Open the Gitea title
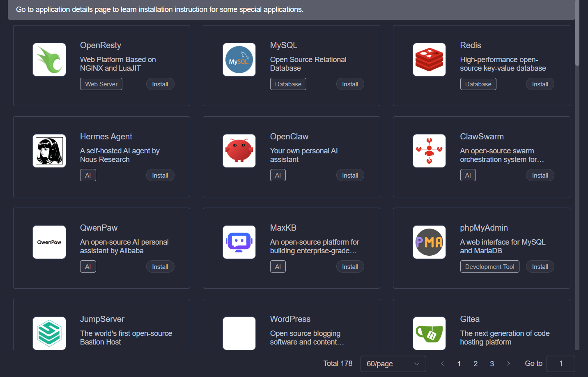 [470, 319]
